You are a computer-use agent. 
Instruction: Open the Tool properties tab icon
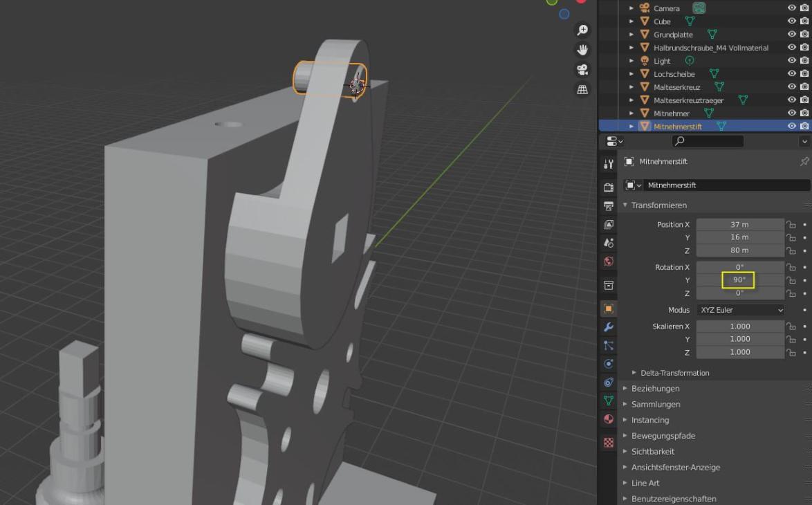(x=609, y=164)
